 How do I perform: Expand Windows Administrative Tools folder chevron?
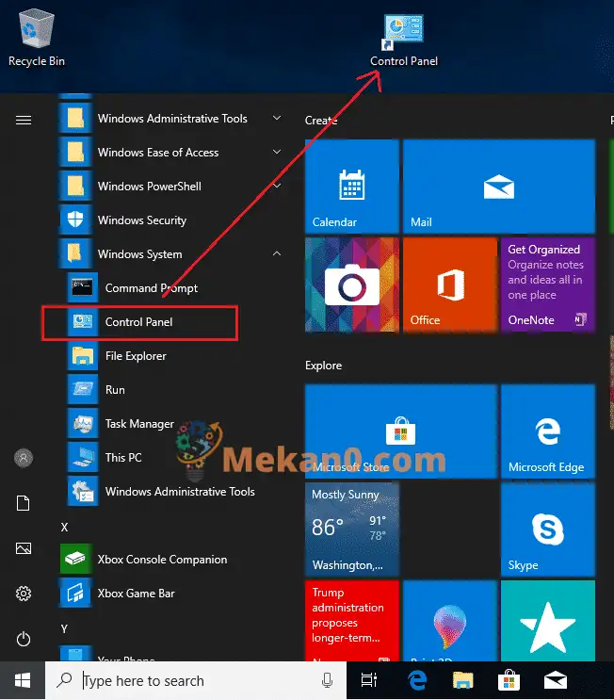point(277,118)
